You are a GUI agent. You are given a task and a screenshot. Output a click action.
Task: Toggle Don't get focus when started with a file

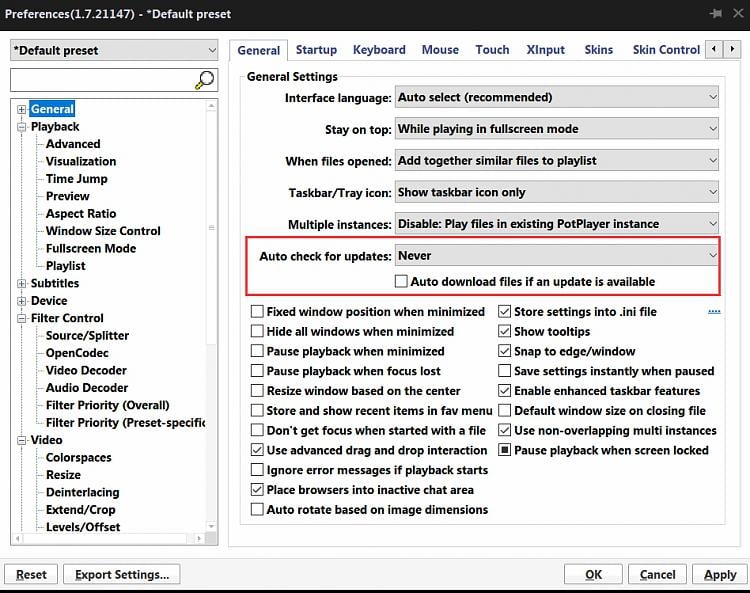(x=257, y=430)
